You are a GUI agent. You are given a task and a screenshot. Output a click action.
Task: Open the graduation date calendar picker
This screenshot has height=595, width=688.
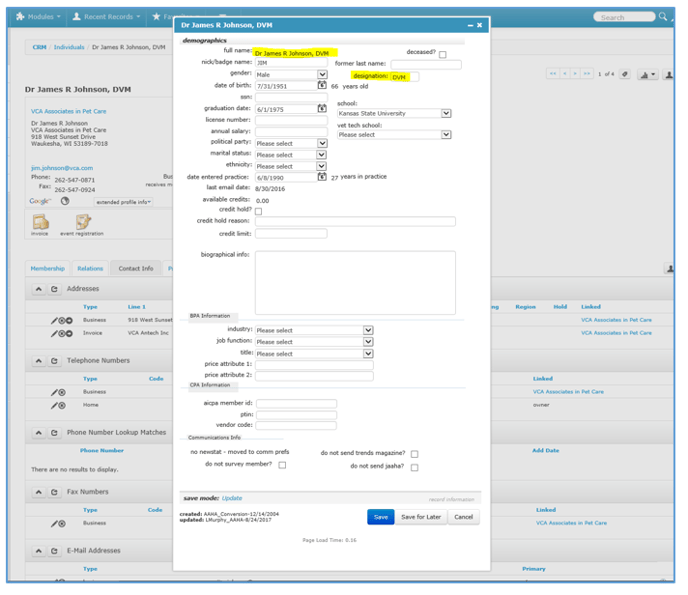pos(322,108)
